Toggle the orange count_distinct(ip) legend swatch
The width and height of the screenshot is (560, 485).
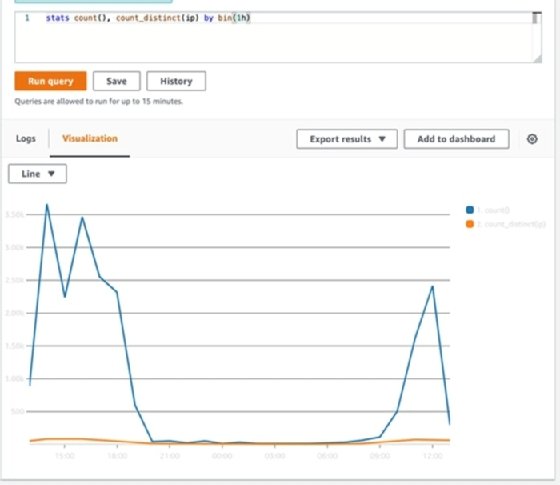470,224
